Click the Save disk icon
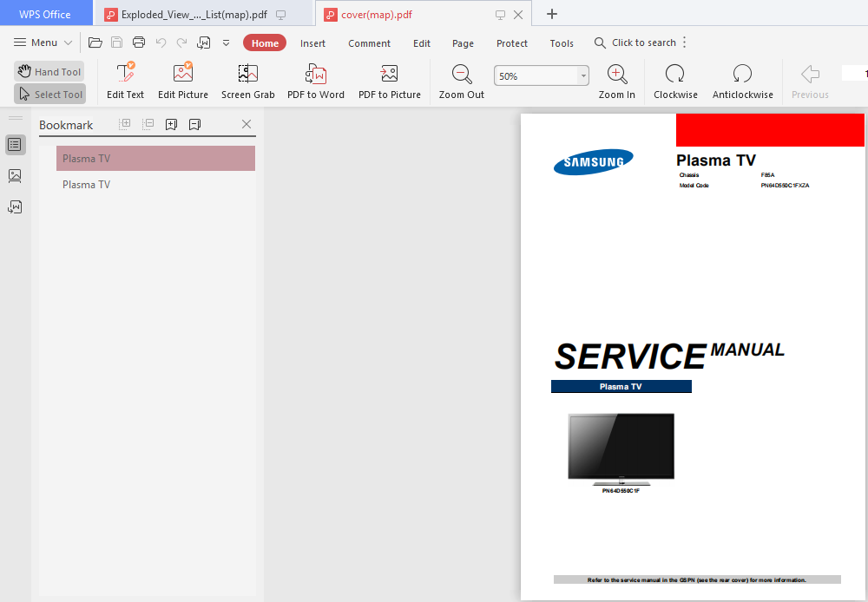Viewport: 868px width, 602px height. pyautogui.click(x=117, y=43)
